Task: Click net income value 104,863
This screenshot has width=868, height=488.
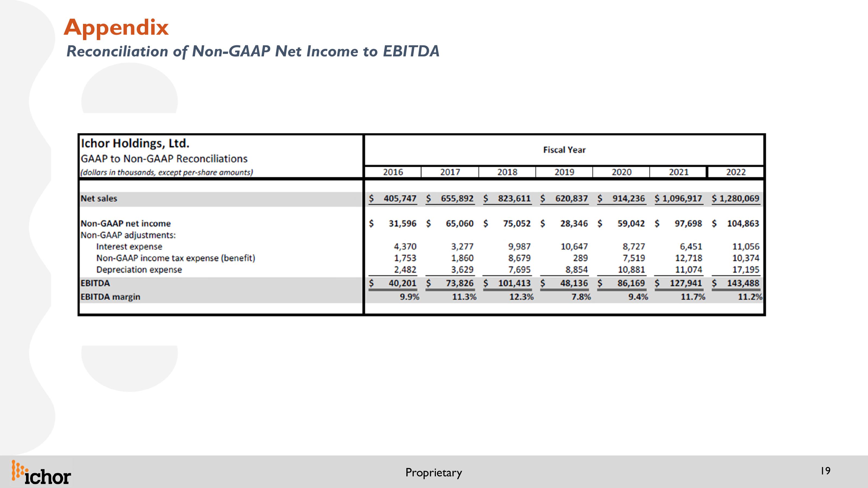Action: tap(743, 224)
